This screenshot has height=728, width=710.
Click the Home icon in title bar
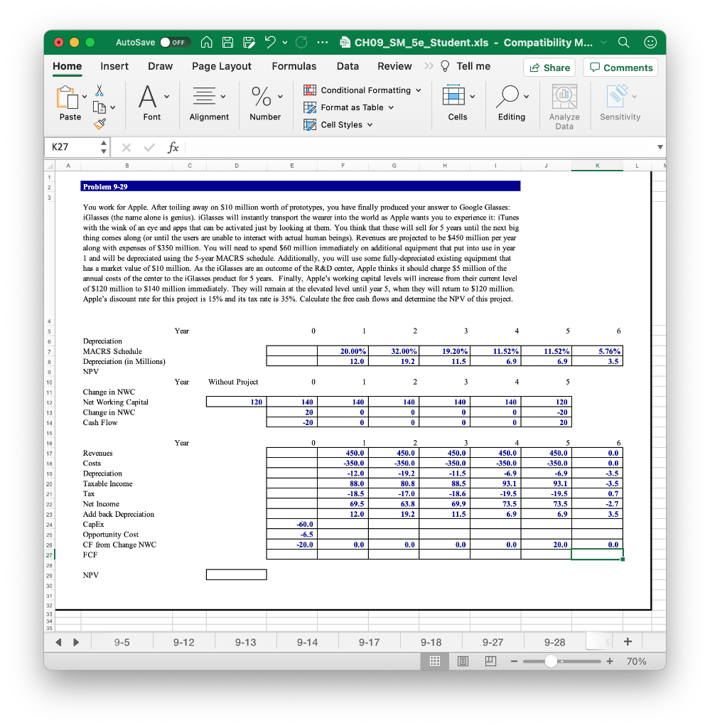pyautogui.click(x=207, y=42)
